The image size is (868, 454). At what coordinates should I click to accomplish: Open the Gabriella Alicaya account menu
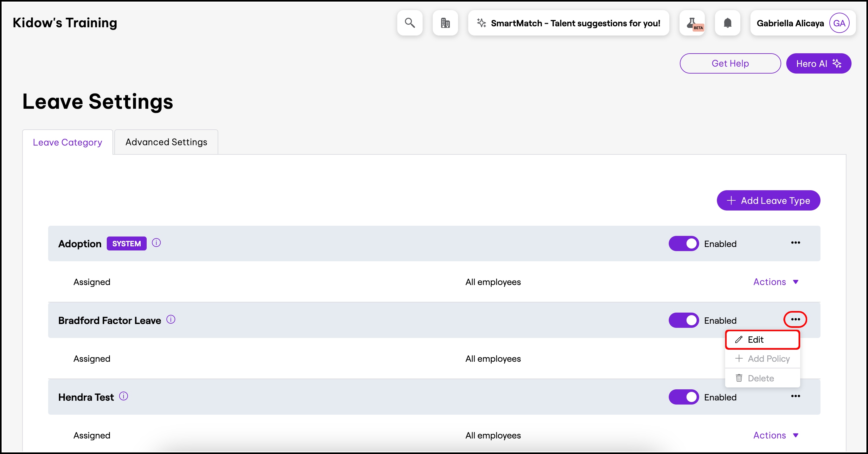coord(803,23)
